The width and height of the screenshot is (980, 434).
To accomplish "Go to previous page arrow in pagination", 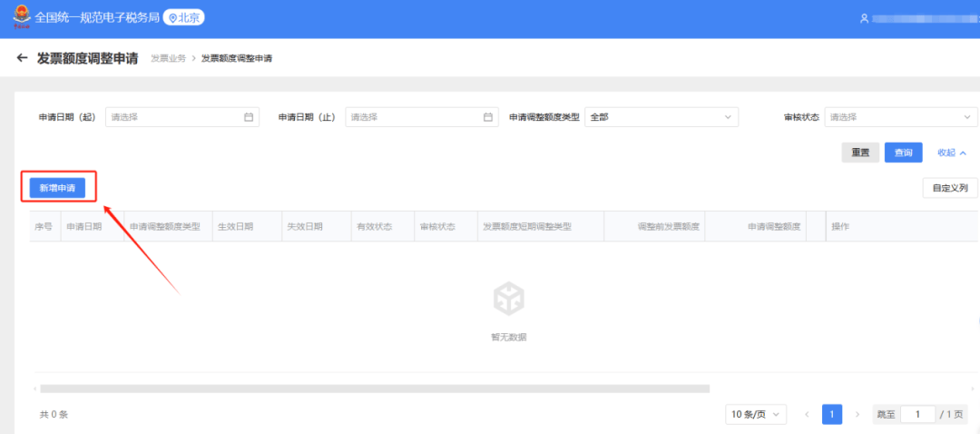I will [x=807, y=414].
